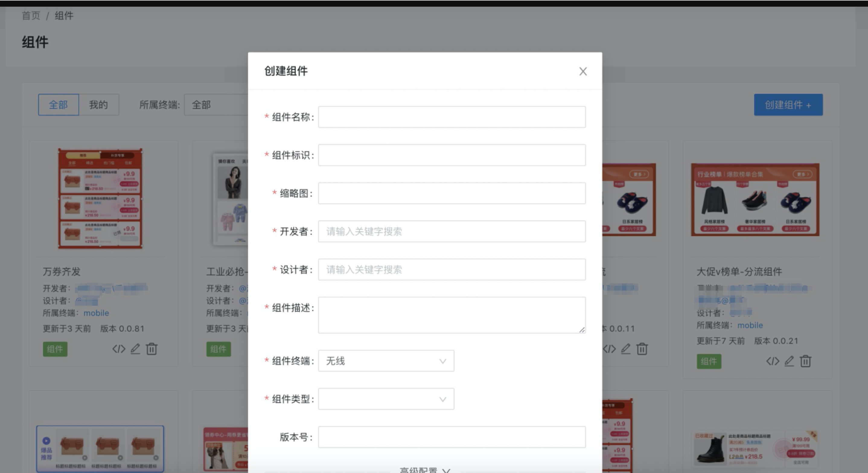
Task: Switch to the 全部 tab
Action: click(x=58, y=105)
